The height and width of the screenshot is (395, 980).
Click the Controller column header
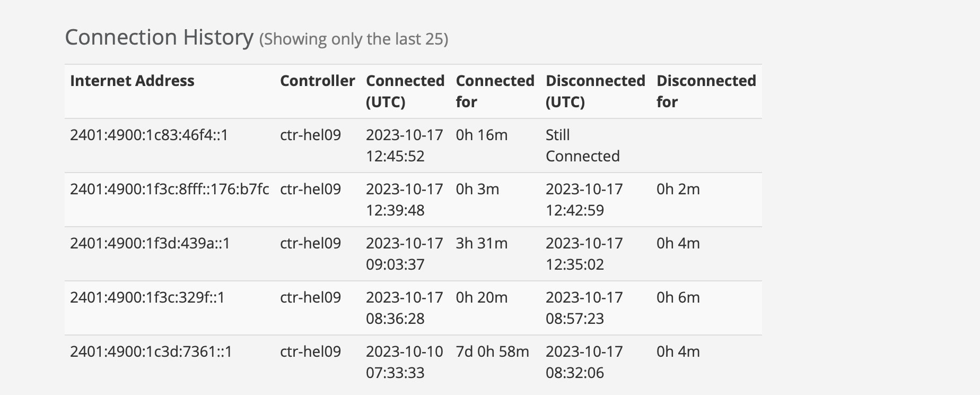pos(317,81)
